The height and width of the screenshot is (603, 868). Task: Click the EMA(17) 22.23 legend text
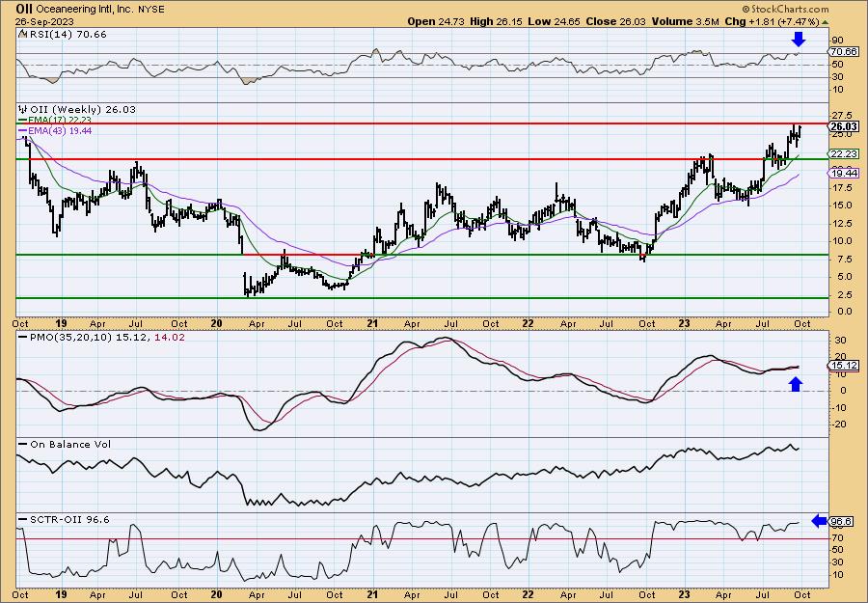point(60,121)
